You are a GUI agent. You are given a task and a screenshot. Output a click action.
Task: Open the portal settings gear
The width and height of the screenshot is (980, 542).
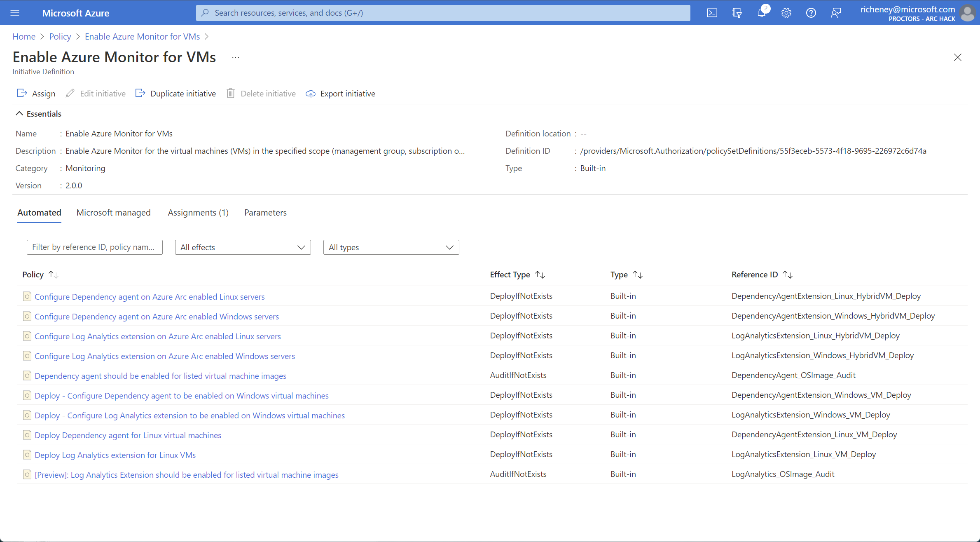point(786,13)
